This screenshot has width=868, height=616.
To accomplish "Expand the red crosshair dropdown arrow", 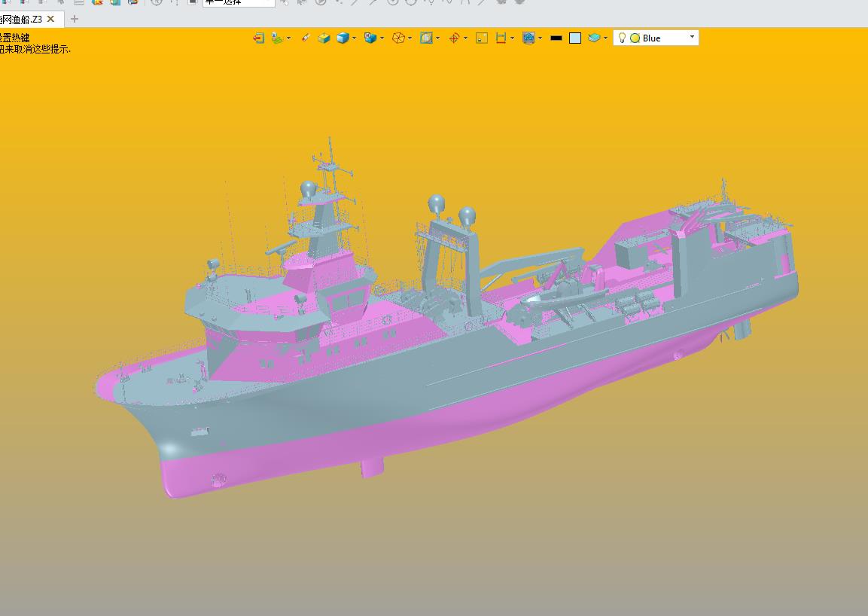I will (465, 38).
